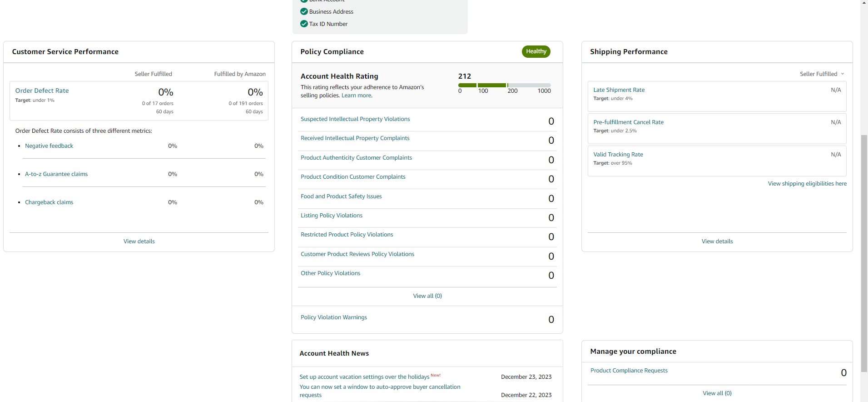This screenshot has width=868, height=402.
Task: Open Food and Product Safety Issues
Action: tap(341, 196)
